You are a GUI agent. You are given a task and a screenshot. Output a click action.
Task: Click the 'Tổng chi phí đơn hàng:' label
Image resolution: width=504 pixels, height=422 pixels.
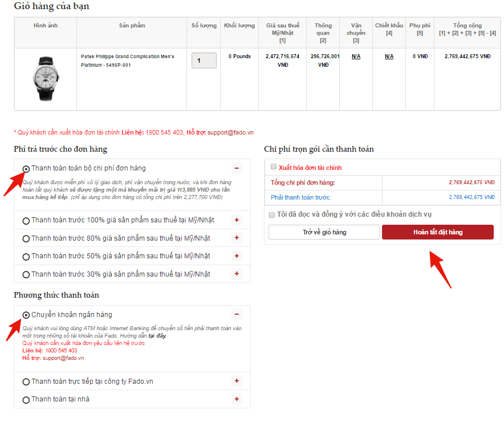303,182
